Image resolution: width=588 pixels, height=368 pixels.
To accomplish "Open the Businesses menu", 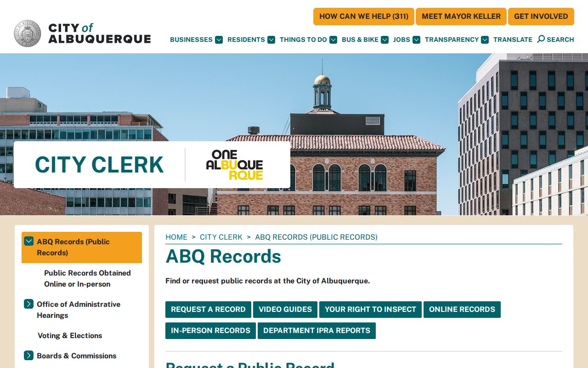I will (191, 40).
